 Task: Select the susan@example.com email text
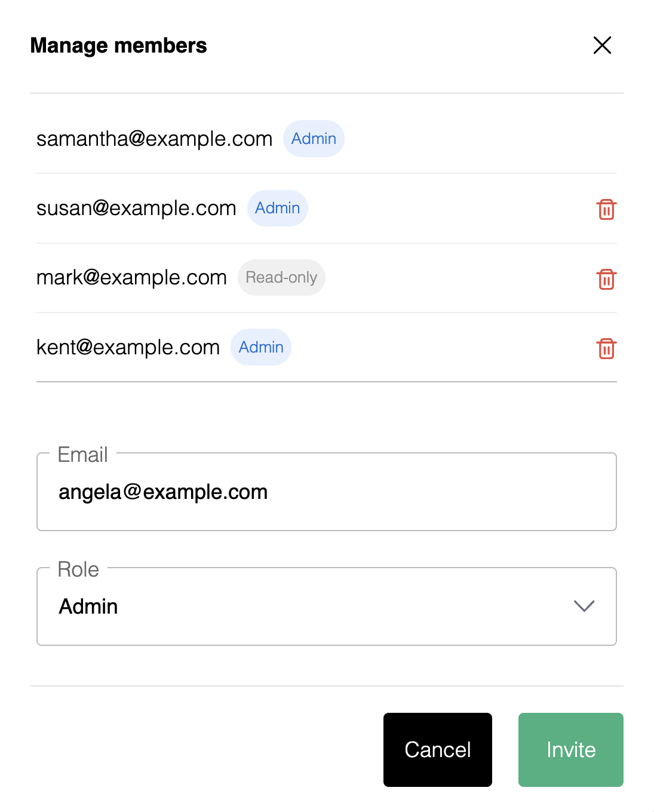tap(136, 208)
